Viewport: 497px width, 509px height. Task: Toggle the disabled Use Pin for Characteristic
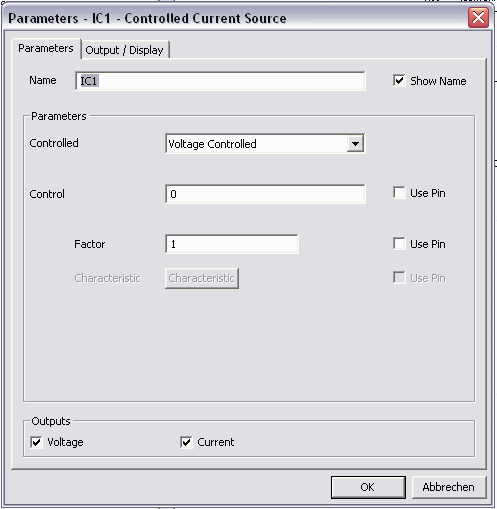pos(399,277)
